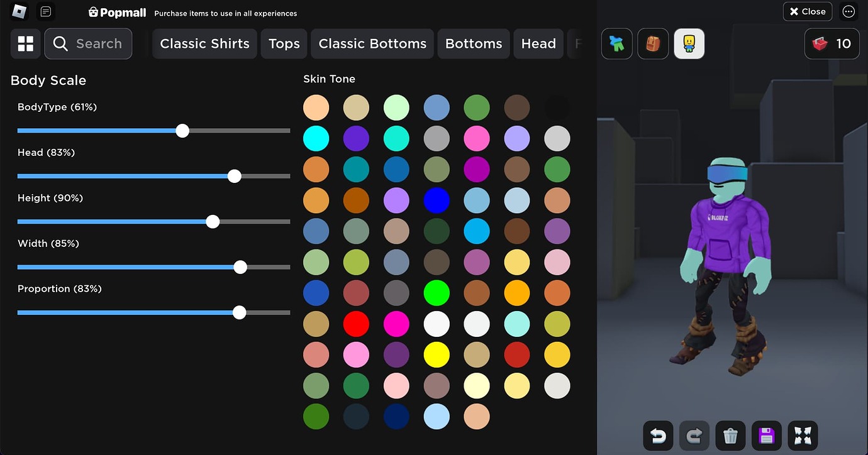This screenshot has height=455, width=868.
Task: Click the Height slider handle
Action: 213,221
